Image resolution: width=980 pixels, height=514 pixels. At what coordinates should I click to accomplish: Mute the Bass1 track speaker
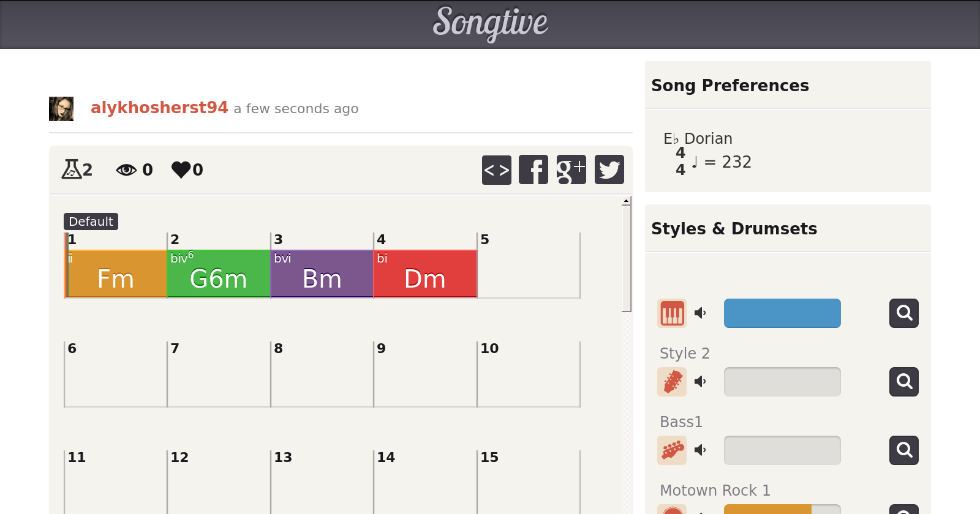(x=700, y=450)
